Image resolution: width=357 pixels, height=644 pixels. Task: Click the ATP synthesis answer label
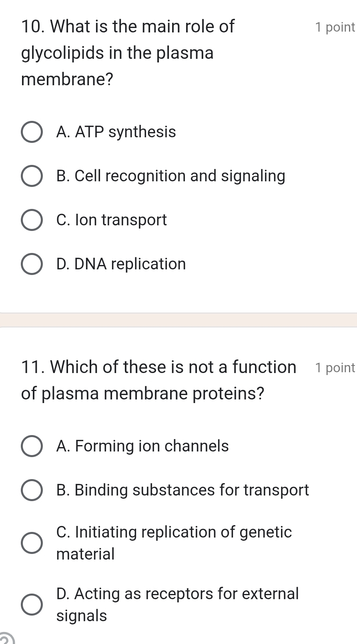tap(116, 132)
